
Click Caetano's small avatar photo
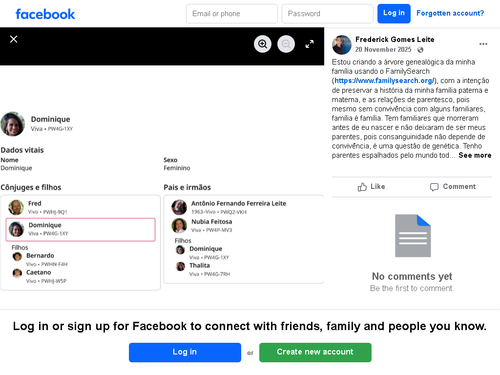[x=17, y=273]
